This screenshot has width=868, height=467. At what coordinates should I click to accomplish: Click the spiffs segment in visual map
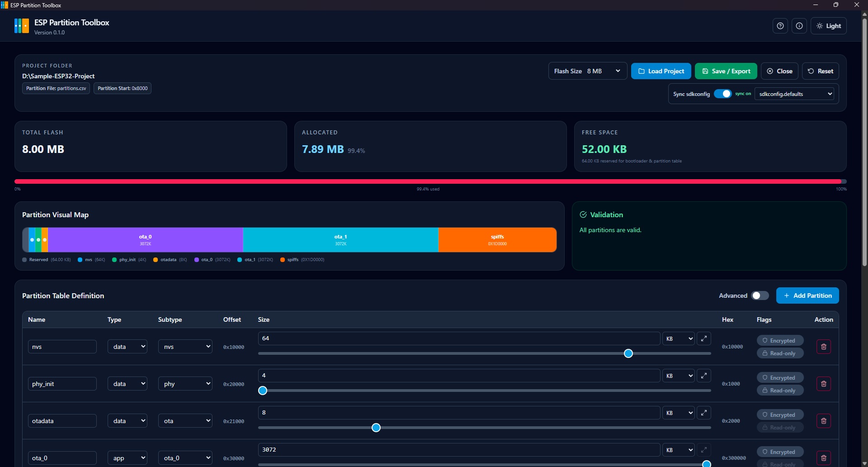(497, 240)
